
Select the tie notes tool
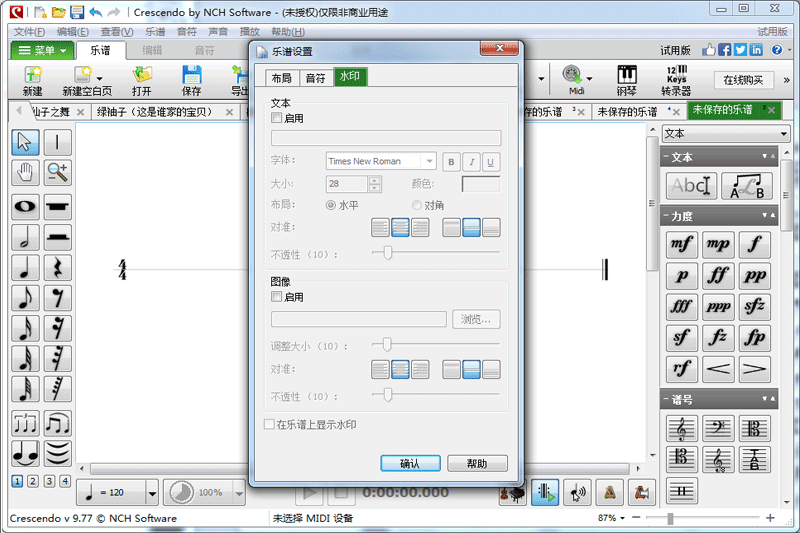(x=25, y=453)
